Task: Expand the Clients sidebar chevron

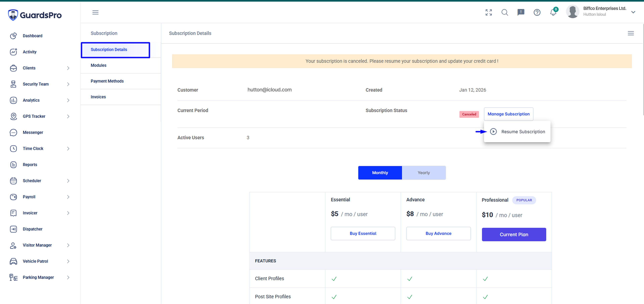Action: click(68, 68)
